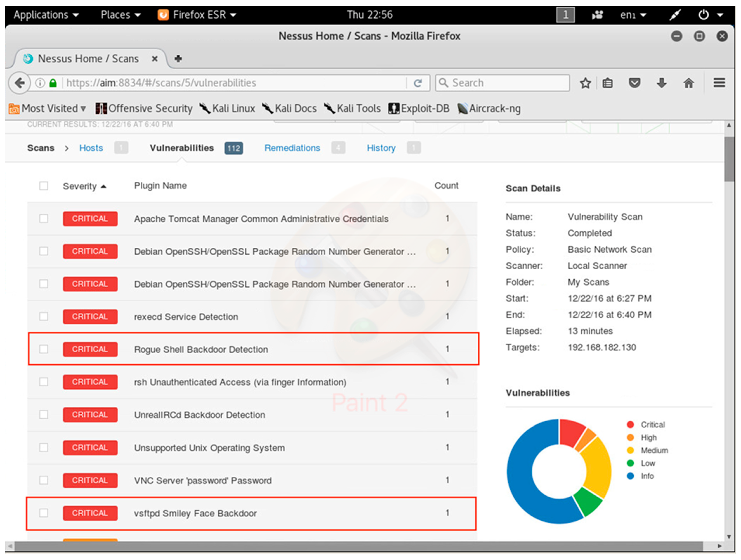Switch to the Remediations tab
The height and width of the screenshot is (560, 741).
(292, 148)
